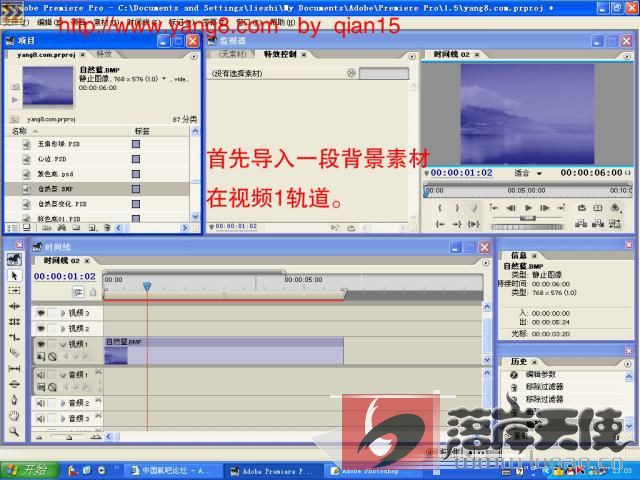Image resolution: width=640 pixels, height=480 pixels.
Task: Open the 适合 zoom level dropdown
Action: click(528, 173)
